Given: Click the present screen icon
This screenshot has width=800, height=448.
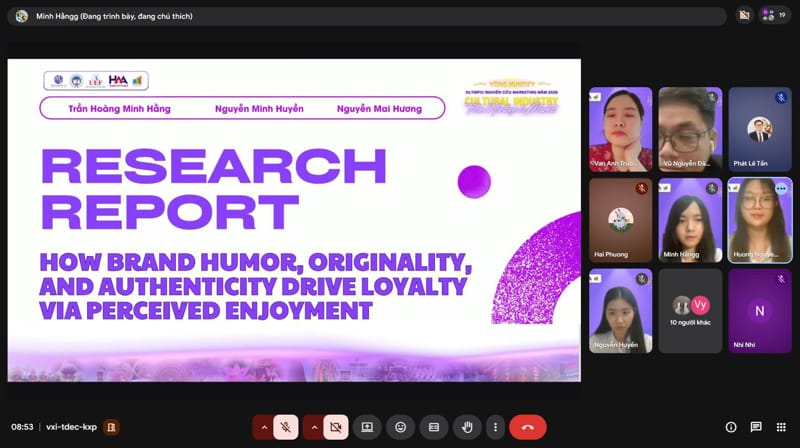Looking at the screenshot, I should (367, 427).
